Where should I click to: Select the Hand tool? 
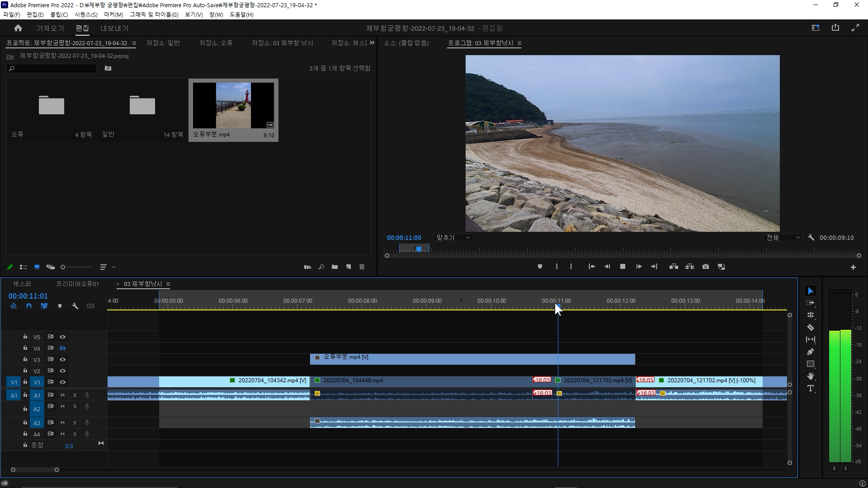(x=810, y=376)
